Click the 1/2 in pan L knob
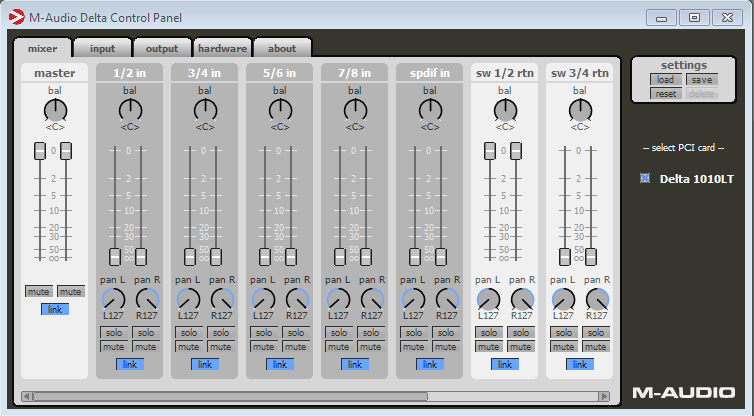 coord(113,299)
